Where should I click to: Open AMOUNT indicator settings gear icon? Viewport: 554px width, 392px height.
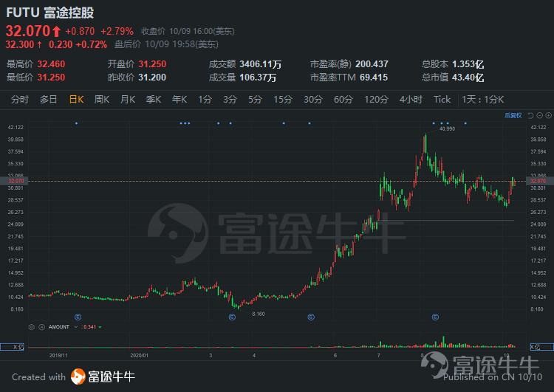pyautogui.click(x=32, y=327)
